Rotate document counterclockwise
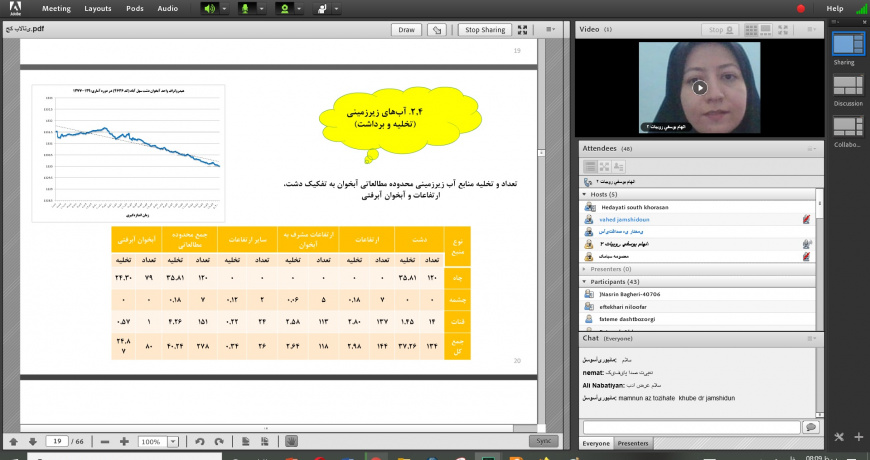The width and height of the screenshot is (870, 460). click(x=200, y=442)
